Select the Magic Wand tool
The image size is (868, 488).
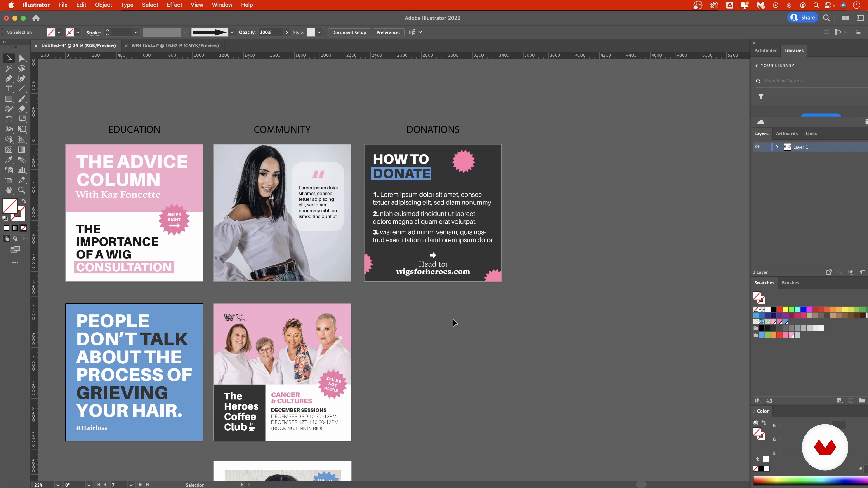[x=9, y=68]
